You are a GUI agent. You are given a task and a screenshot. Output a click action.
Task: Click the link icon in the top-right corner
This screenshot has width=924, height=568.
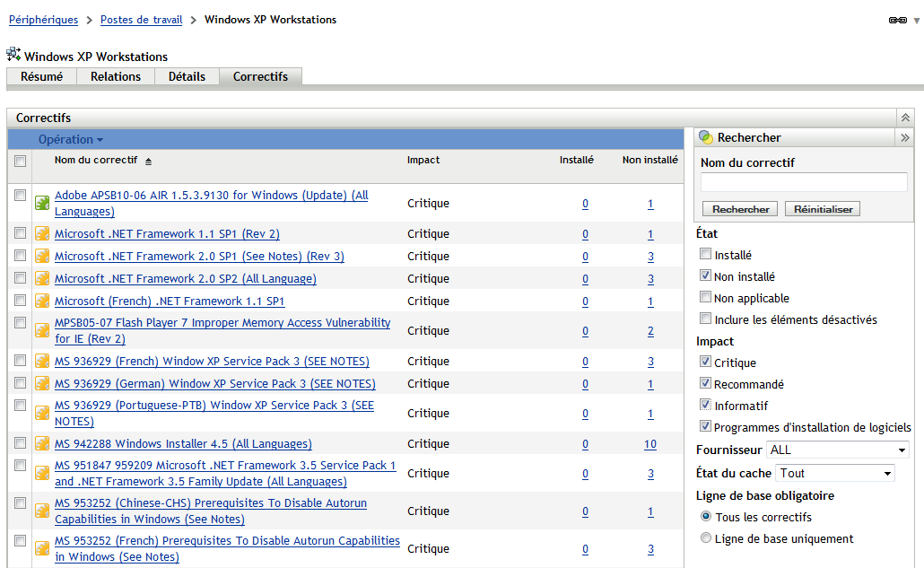tap(897, 19)
